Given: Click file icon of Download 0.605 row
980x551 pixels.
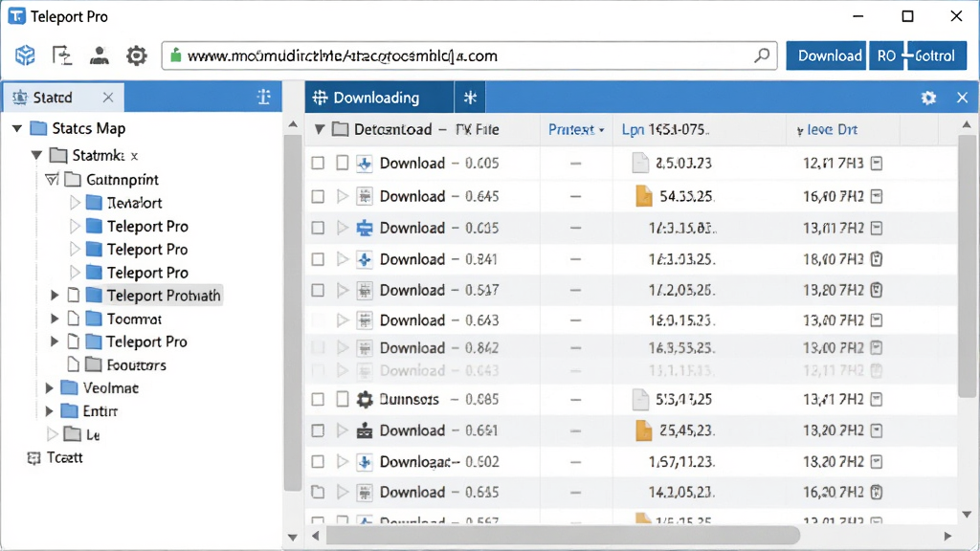Looking at the screenshot, I should click(x=365, y=164).
